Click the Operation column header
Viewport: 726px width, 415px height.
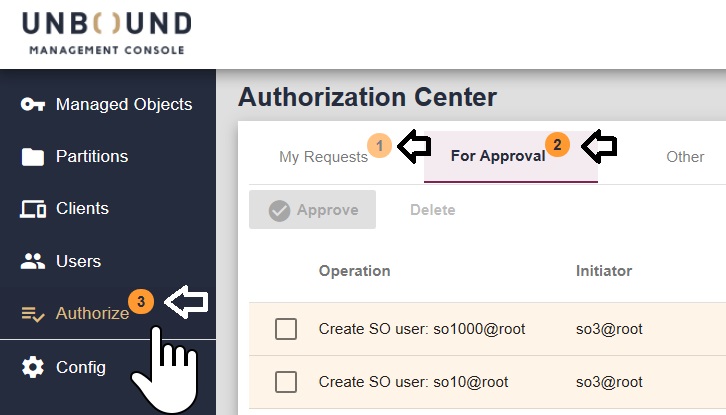click(354, 270)
